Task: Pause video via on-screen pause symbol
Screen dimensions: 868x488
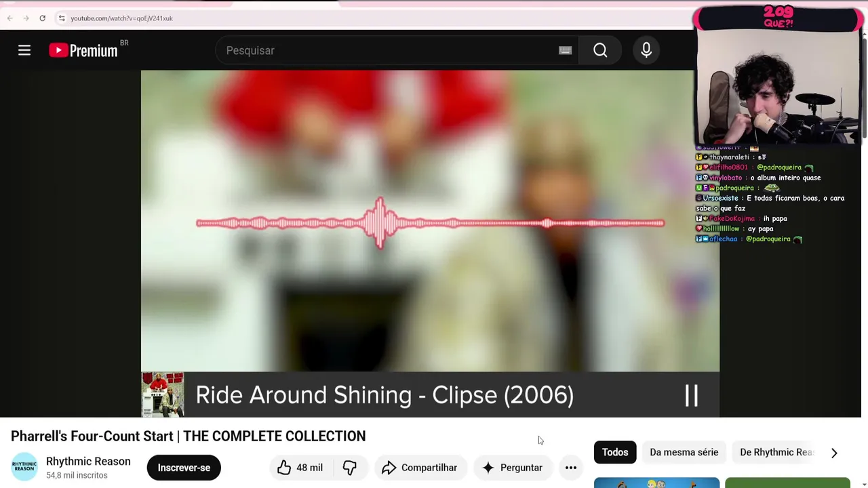Action: point(691,395)
